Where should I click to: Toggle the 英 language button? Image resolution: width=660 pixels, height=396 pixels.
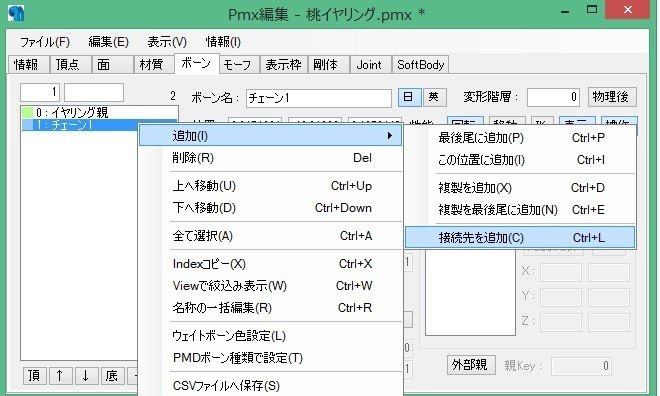coord(434,97)
